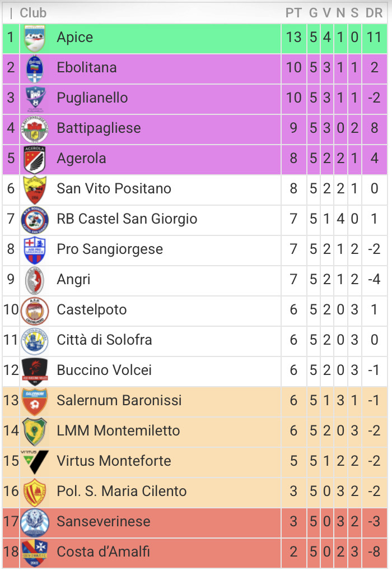Click the Agerola club badge
Viewport: 392px width, 570px height.
[x=35, y=159]
